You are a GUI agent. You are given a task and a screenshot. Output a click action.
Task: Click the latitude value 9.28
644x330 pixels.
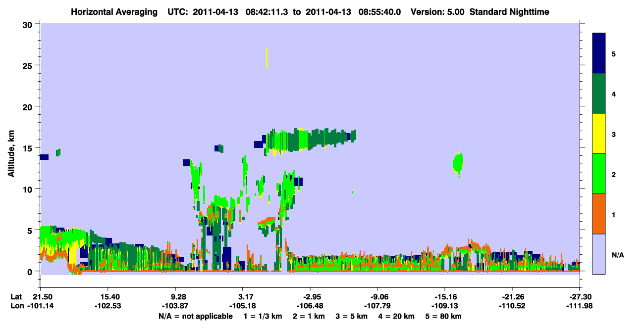click(175, 296)
